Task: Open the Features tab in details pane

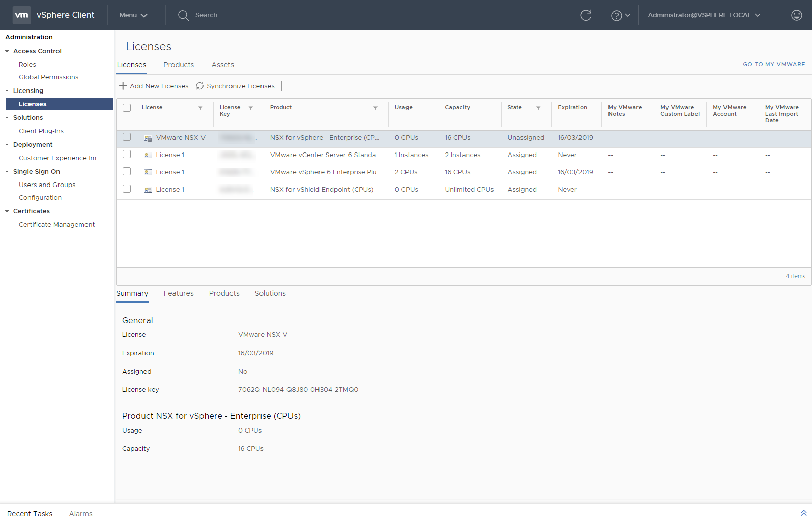Action: [x=179, y=293]
